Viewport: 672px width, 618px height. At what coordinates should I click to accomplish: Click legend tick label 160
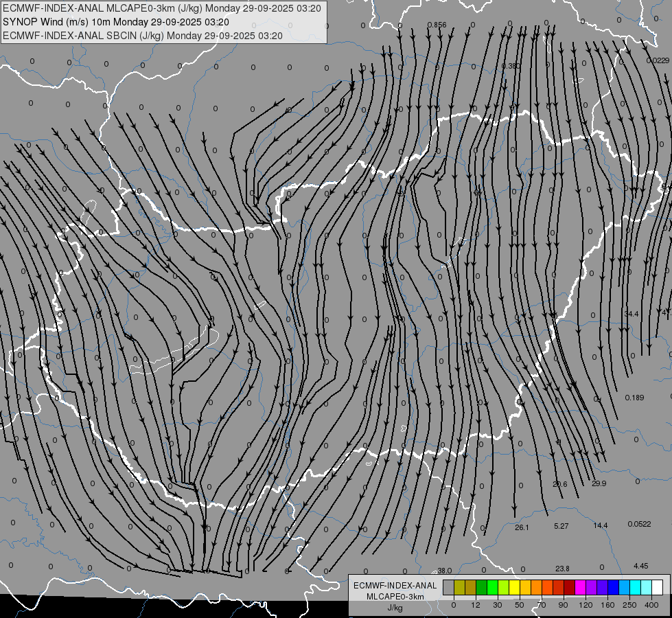pyautogui.click(x=607, y=605)
